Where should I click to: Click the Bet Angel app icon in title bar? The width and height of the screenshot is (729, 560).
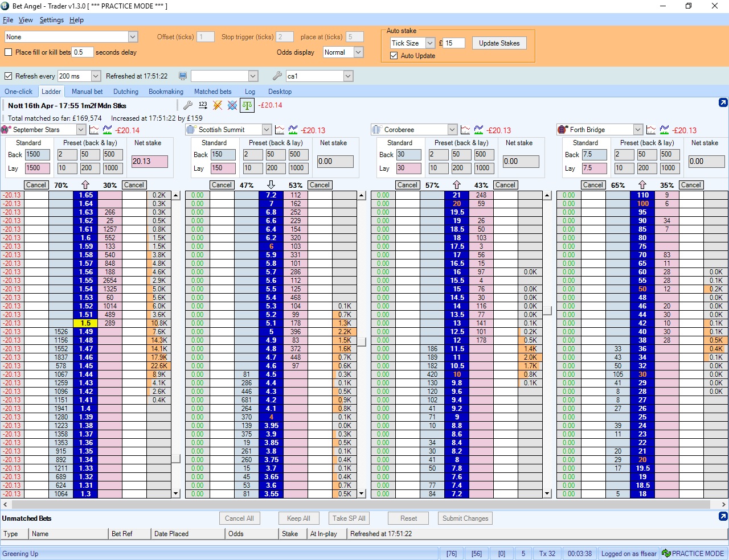(x=6, y=6)
